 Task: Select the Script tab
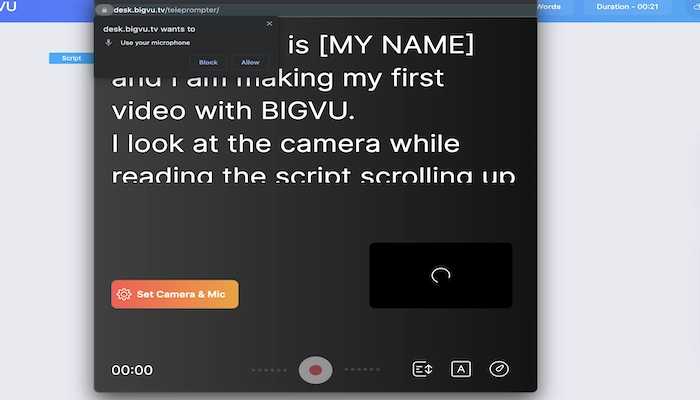71,58
